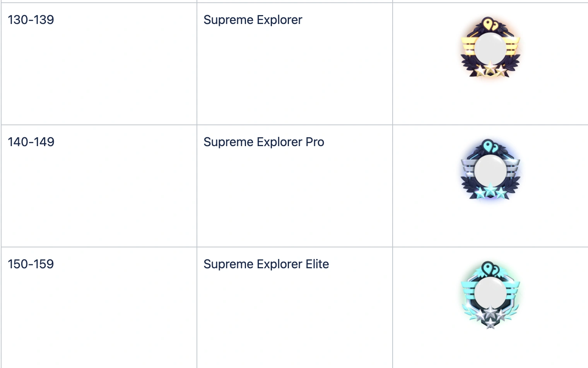Select the 150-159 level range cell

31,264
